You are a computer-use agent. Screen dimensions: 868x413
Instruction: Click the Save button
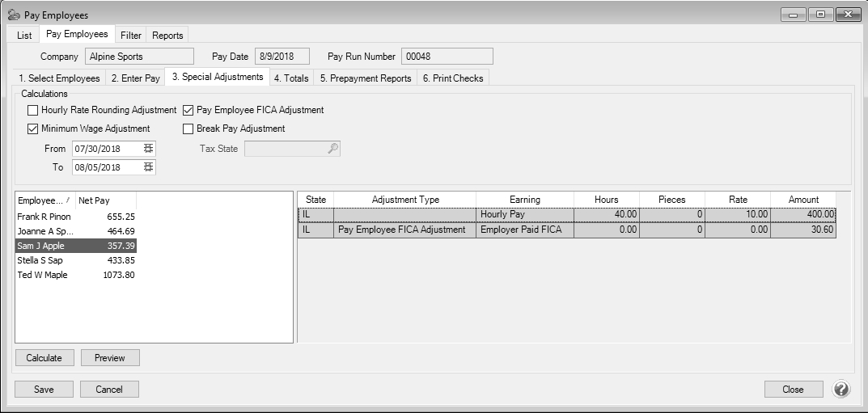coord(44,390)
